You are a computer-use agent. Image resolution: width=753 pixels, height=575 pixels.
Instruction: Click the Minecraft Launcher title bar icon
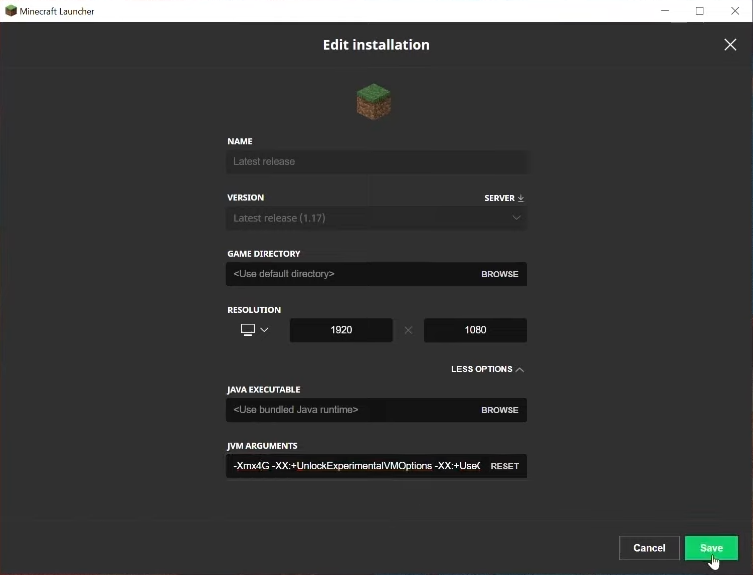tap(11, 11)
